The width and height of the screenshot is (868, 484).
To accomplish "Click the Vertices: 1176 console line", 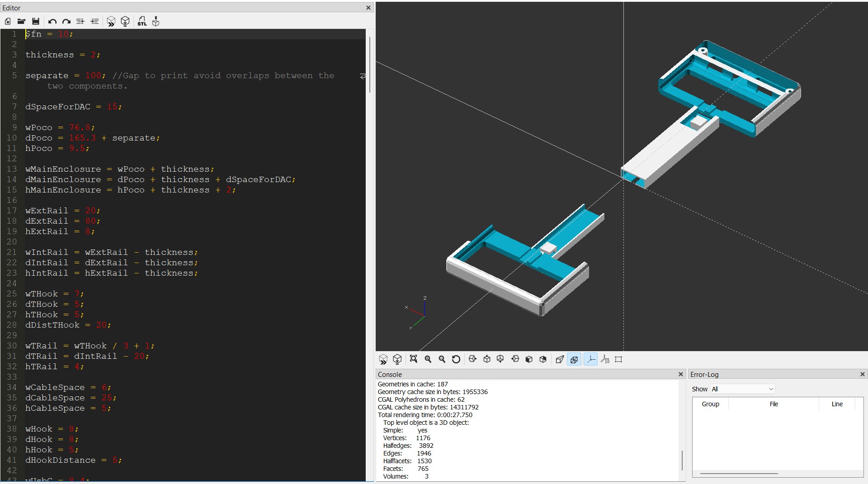I will click(x=406, y=438).
